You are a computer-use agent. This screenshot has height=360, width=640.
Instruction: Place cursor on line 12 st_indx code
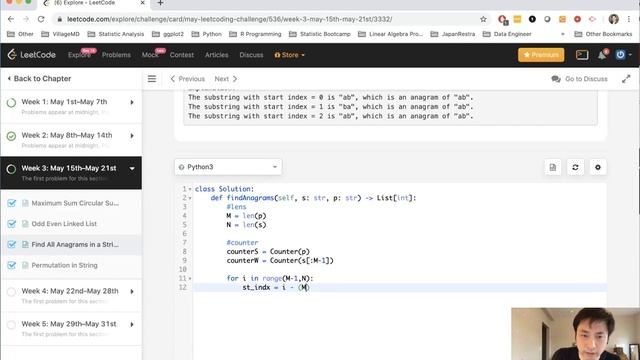276,287
